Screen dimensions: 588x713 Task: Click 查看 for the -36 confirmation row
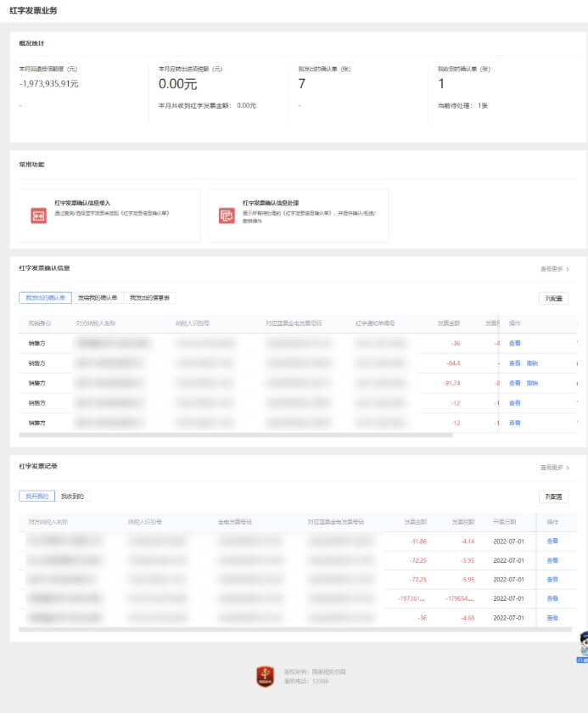514,344
